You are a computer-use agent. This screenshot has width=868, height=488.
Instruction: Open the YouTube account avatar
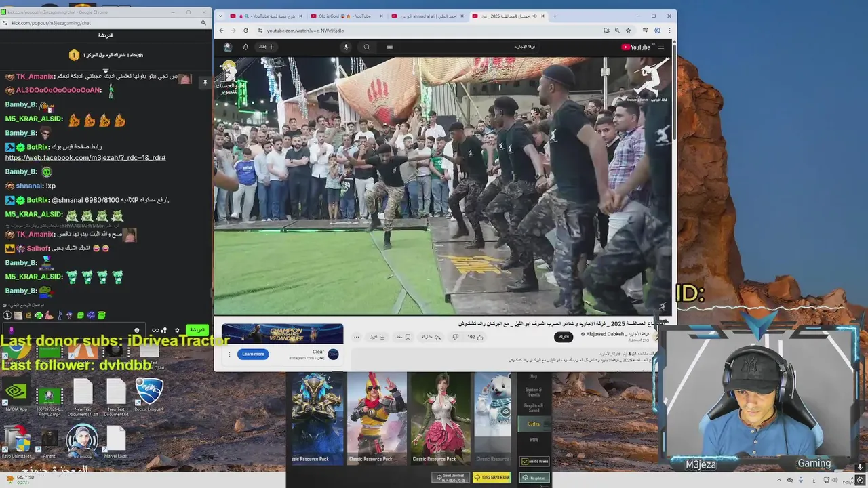point(228,47)
